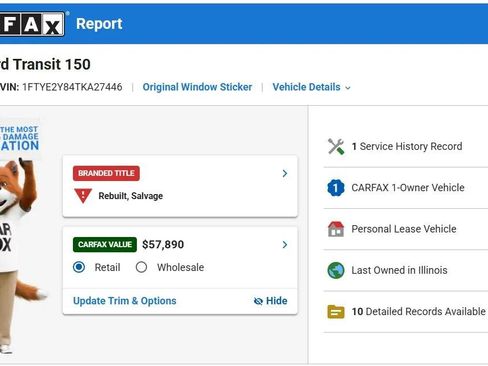The height and width of the screenshot is (366, 488).
Task: Open the Original Window Sticker link
Action: (197, 87)
